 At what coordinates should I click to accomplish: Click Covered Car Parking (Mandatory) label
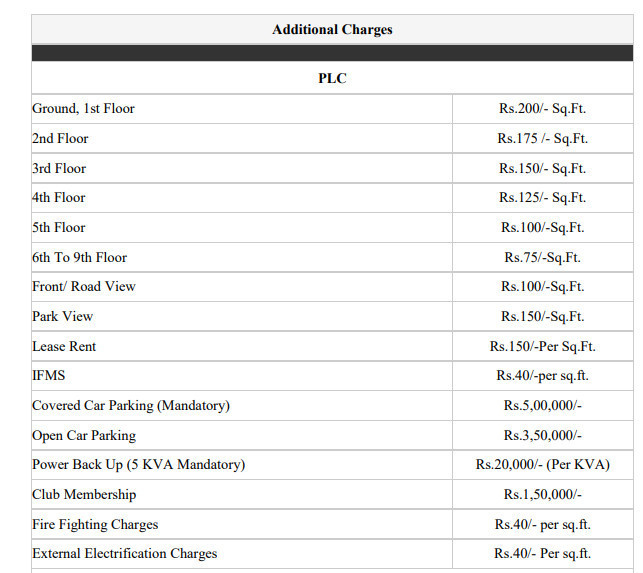(131, 405)
